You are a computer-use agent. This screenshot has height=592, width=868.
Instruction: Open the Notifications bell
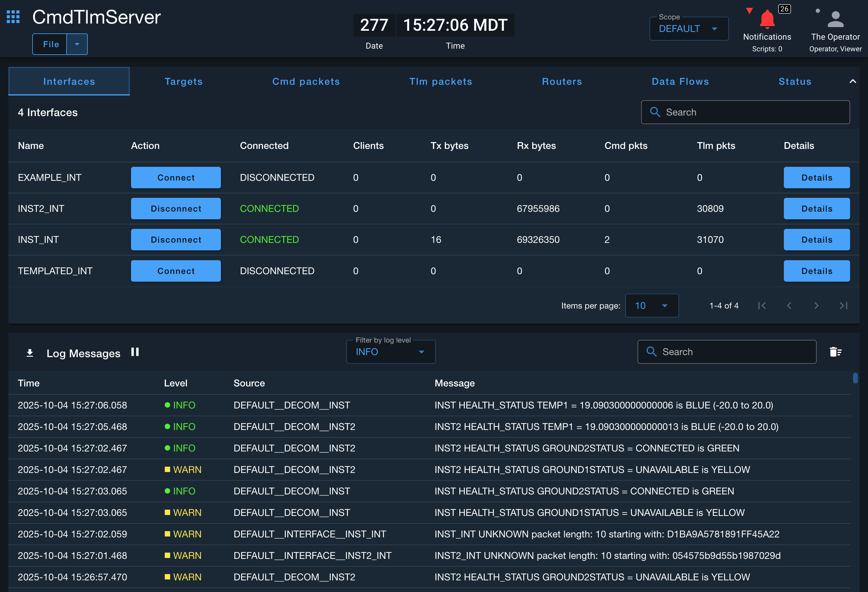(x=767, y=19)
